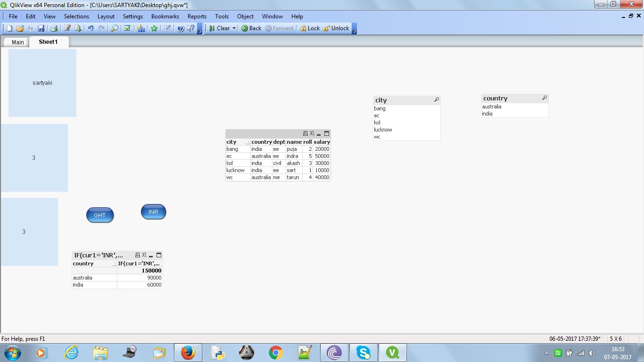
Task: Clear all selections with the Clear button
Action: tap(220, 28)
